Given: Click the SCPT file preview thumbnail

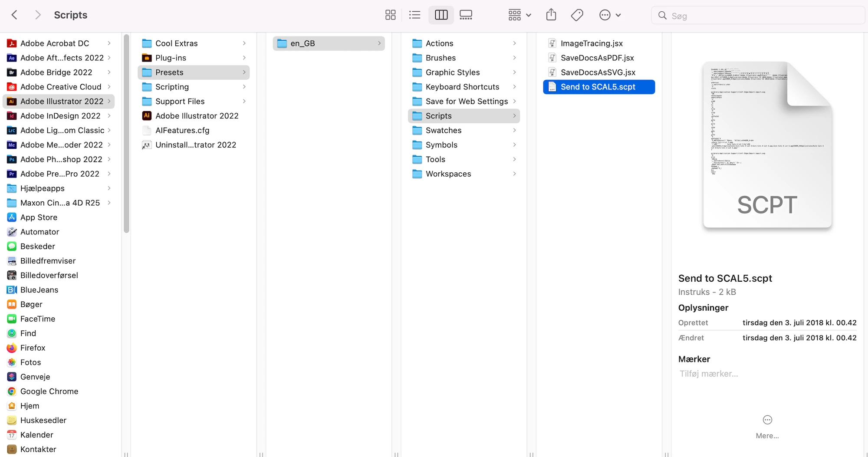Looking at the screenshot, I should tap(767, 145).
